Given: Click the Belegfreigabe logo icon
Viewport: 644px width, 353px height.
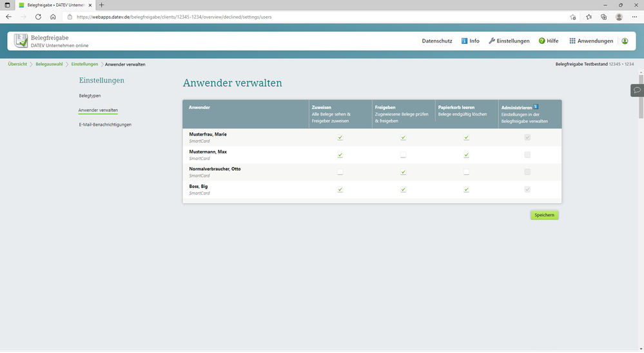Looking at the screenshot, I should pos(21,41).
